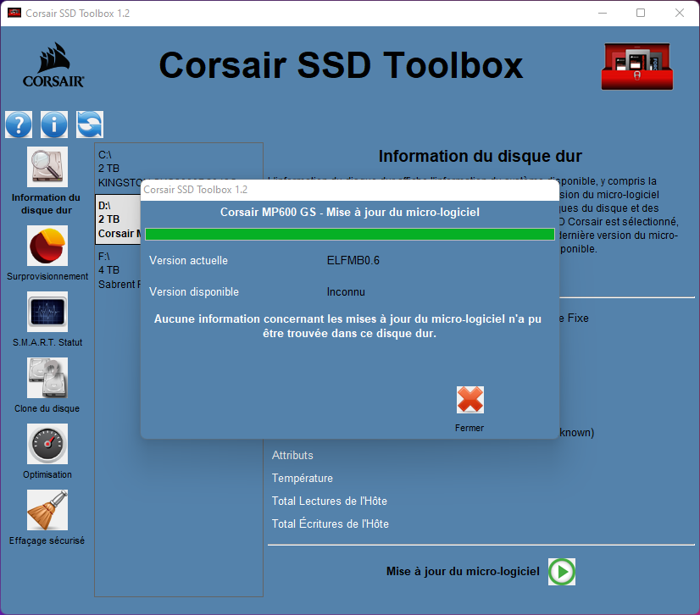Click the green firmware progress bar
700x615 pixels.
pyautogui.click(x=350, y=235)
